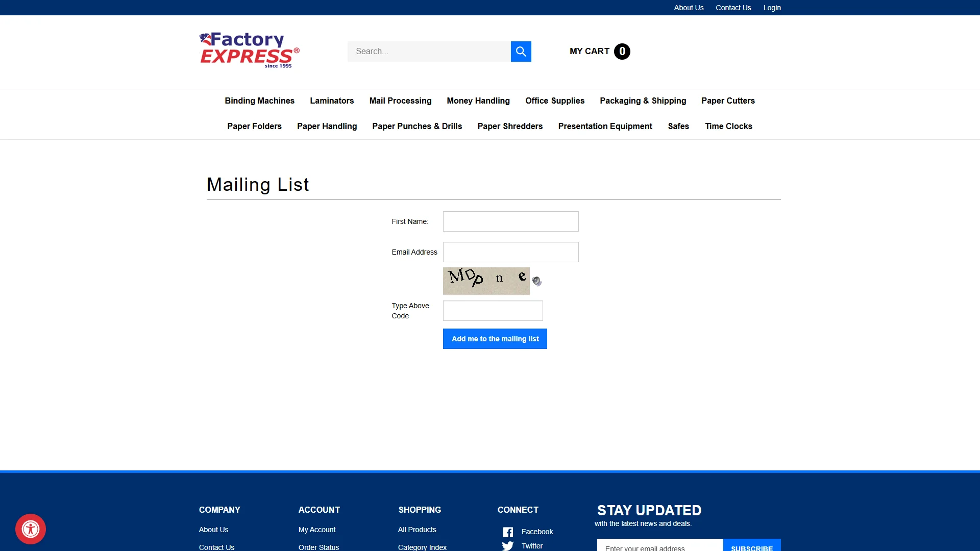The width and height of the screenshot is (980, 551).
Task: Open Binding Machines category
Action: tap(259, 101)
